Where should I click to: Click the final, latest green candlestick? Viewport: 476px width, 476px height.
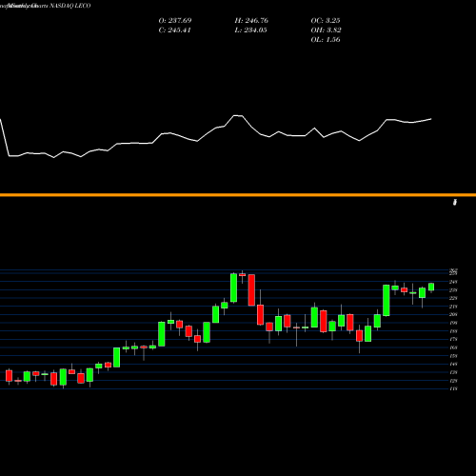(431, 287)
